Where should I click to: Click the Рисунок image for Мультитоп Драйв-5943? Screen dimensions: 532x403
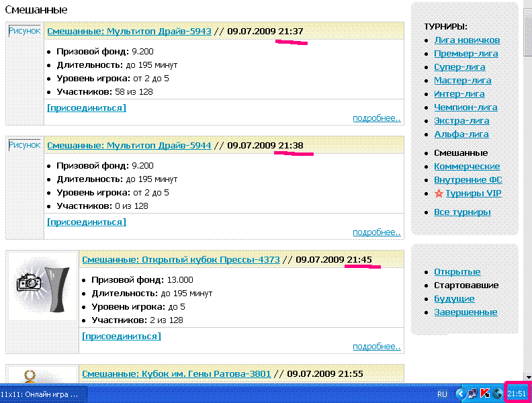pyautogui.click(x=25, y=31)
